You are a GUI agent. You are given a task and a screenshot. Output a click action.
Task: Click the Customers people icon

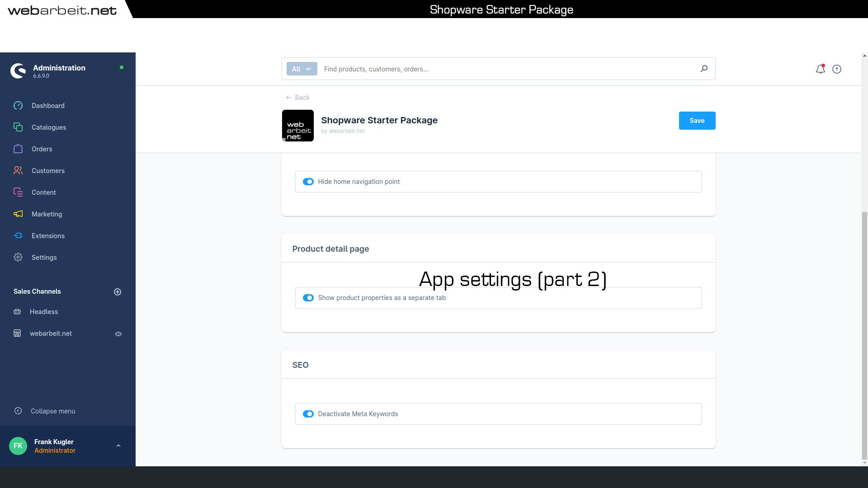coord(18,171)
